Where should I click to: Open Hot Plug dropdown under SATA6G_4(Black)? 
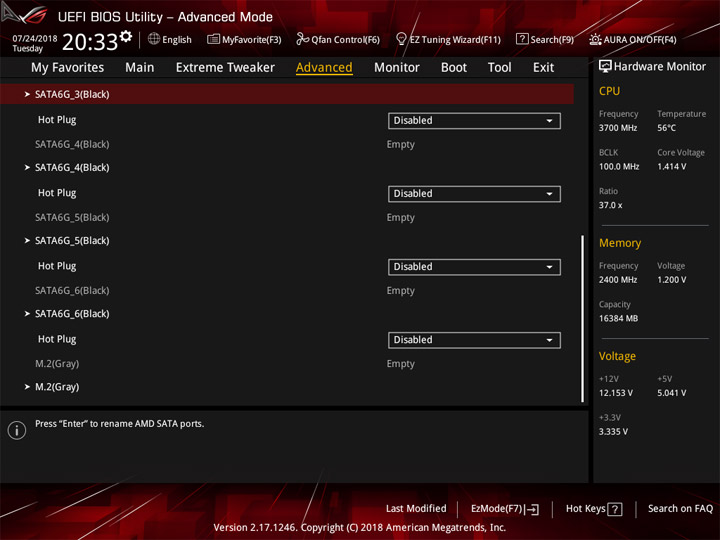(x=474, y=194)
